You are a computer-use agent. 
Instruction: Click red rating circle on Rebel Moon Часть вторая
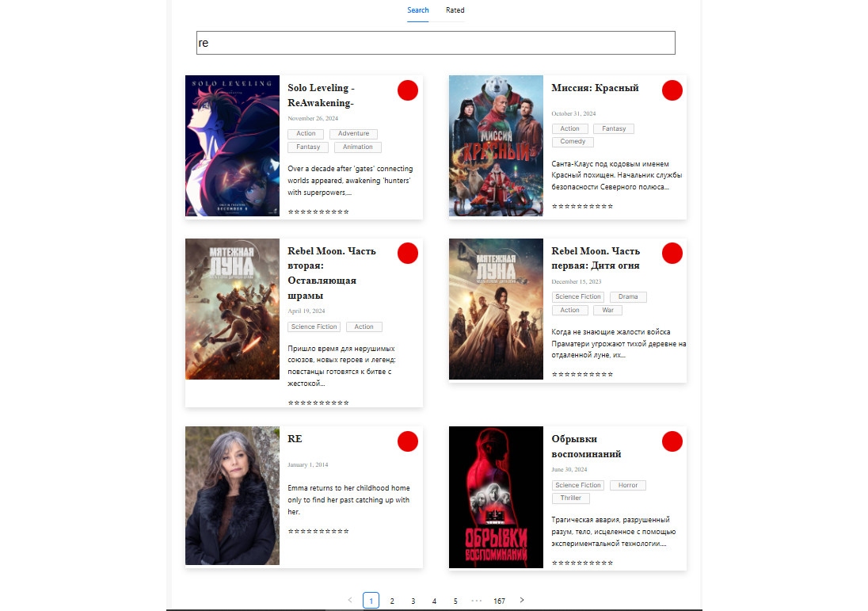[x=408, y=253]
